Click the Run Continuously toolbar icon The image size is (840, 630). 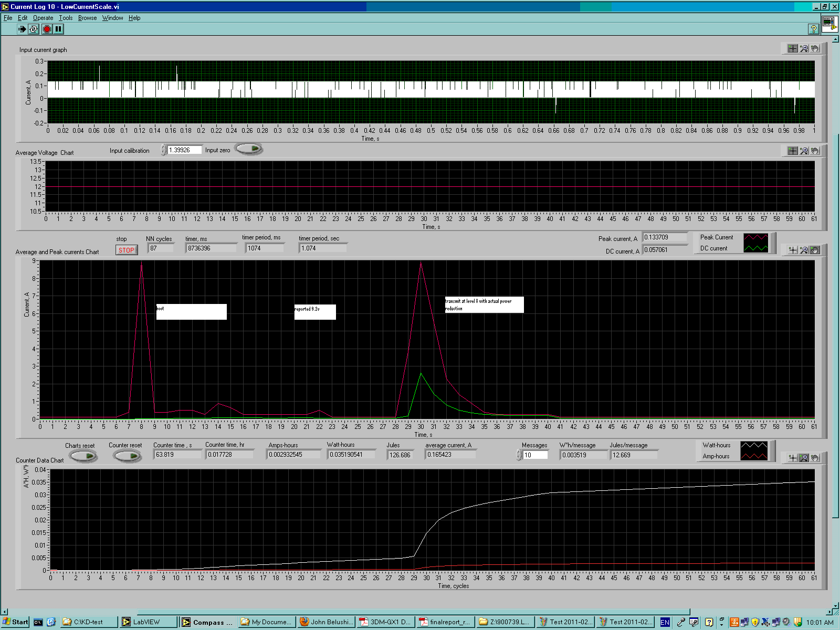tap(34, 29)
